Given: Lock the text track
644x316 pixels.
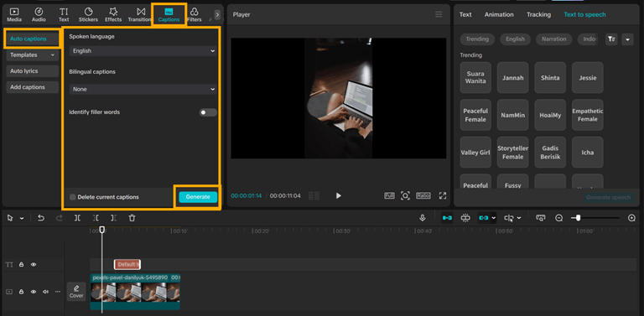Looking at the screenshot, I should tap(21, 265).
